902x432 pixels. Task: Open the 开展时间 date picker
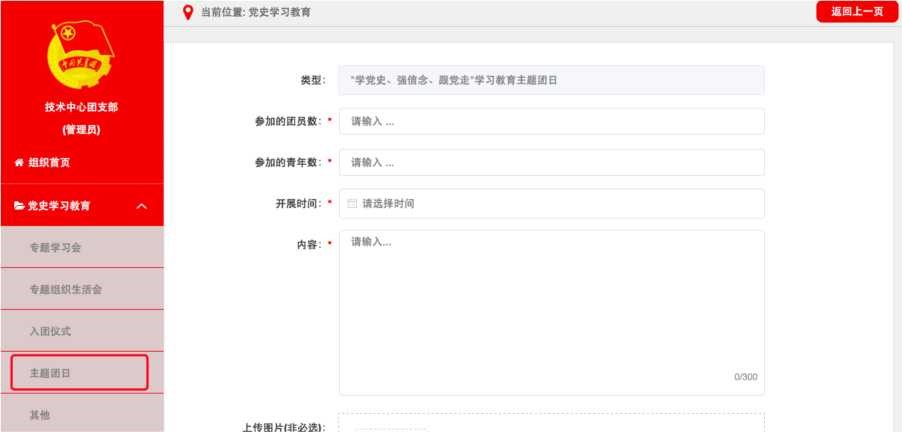point(551,203)
